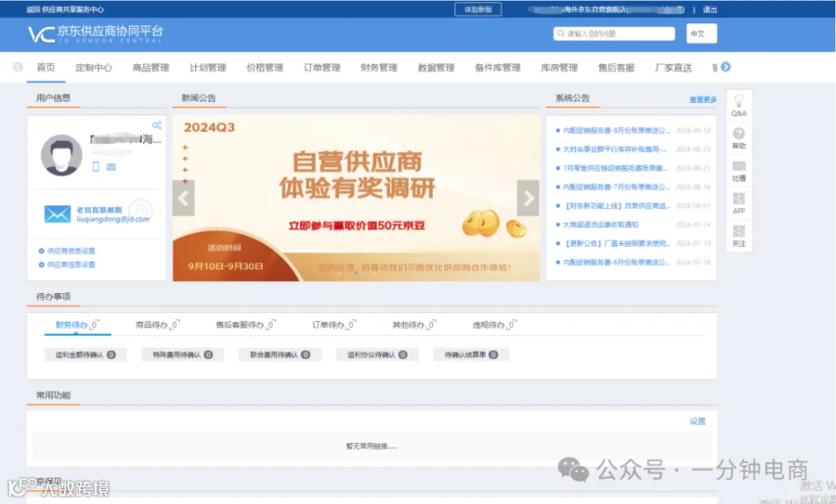The image size is (836, 504).
Task: Advance banner with the right carousel arrow
Action: (x=528, y=199)
